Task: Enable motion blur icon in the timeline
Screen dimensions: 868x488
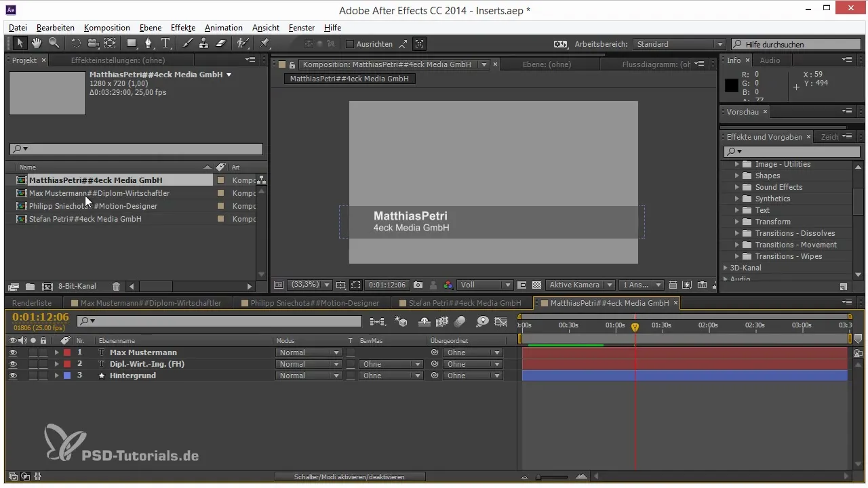Action: click(x=460, y=321)
